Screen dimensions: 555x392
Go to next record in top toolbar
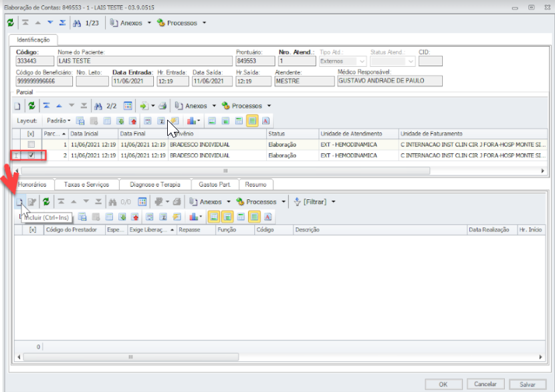point(50,23)
